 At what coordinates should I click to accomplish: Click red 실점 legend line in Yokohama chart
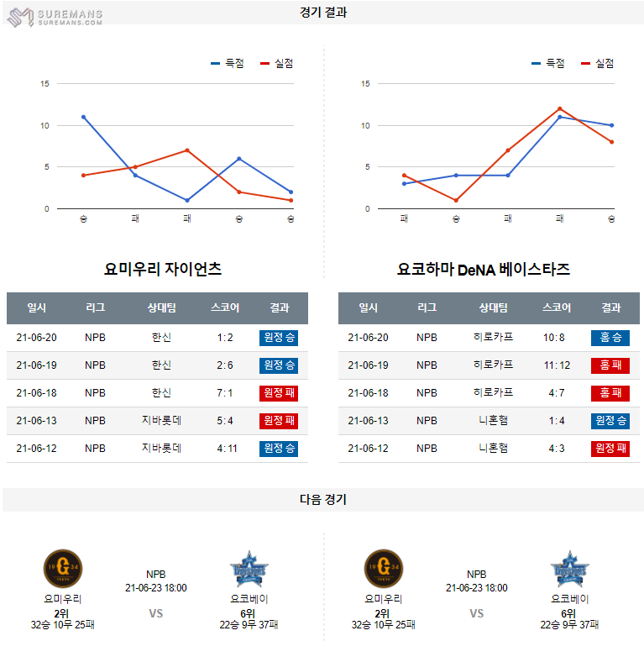click(585, 63)
